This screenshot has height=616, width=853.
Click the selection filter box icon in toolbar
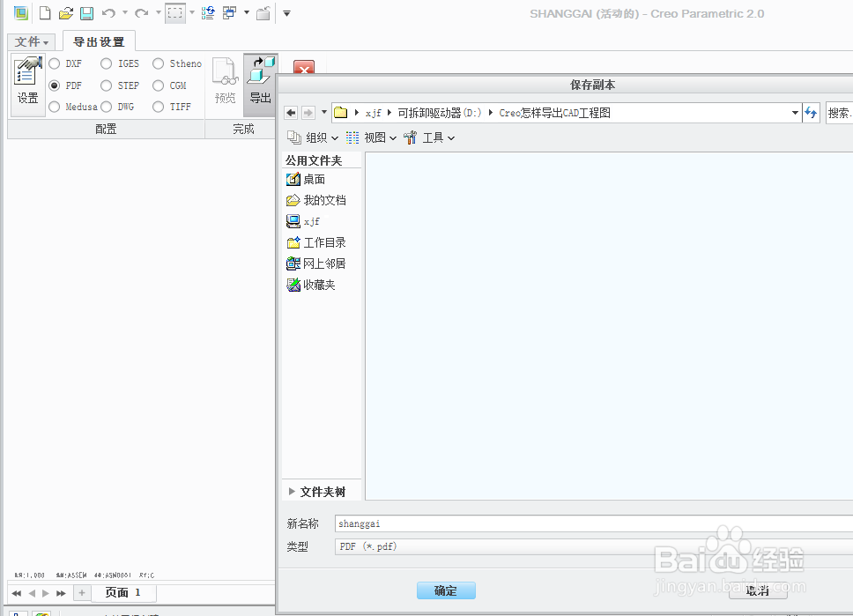(x=175, y=13)
